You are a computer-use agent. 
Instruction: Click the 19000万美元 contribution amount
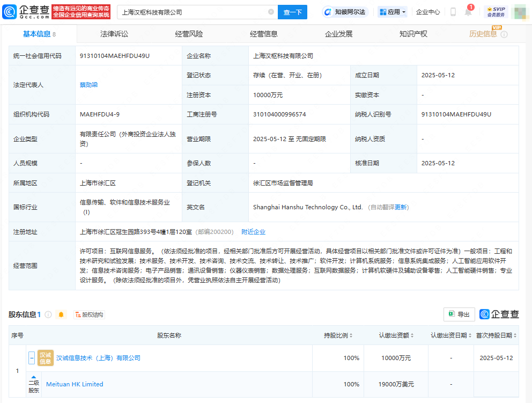point(396,384)
